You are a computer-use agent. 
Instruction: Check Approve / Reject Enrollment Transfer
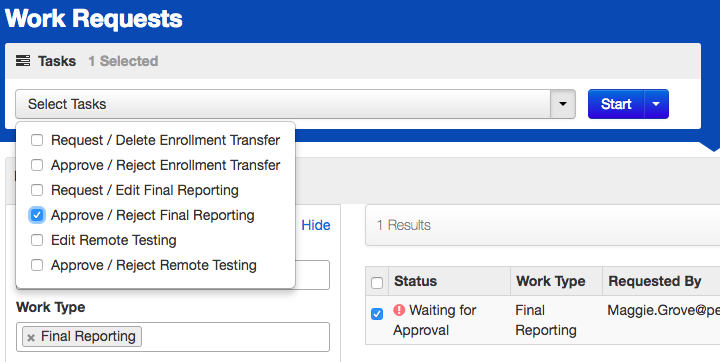pos(37,165)
